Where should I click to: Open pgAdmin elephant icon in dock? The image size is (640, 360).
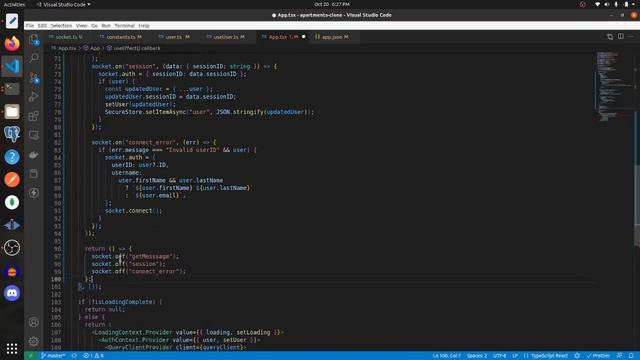pyautogui.click(x=12, y=134)
